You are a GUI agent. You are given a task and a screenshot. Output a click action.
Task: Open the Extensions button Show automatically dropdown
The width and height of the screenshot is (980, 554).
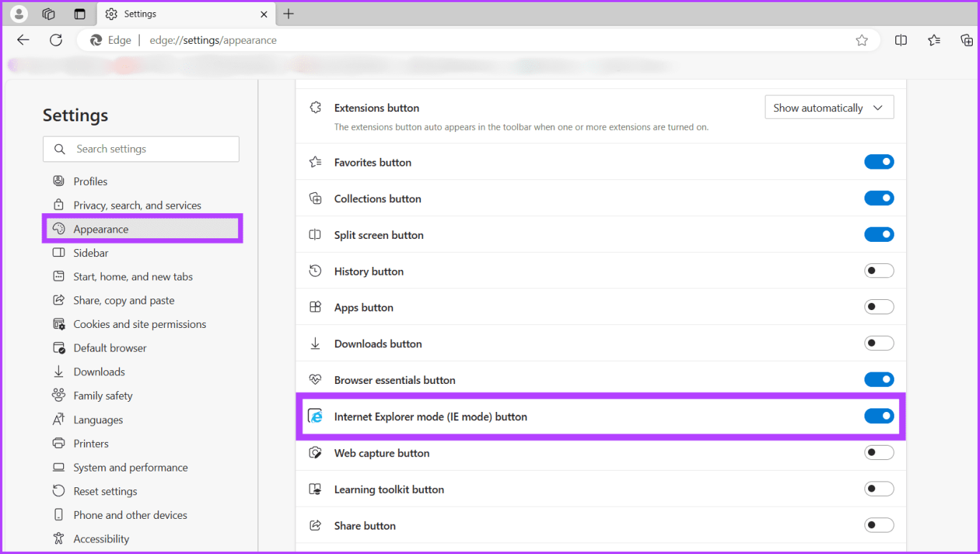click(x=829, y=108)
